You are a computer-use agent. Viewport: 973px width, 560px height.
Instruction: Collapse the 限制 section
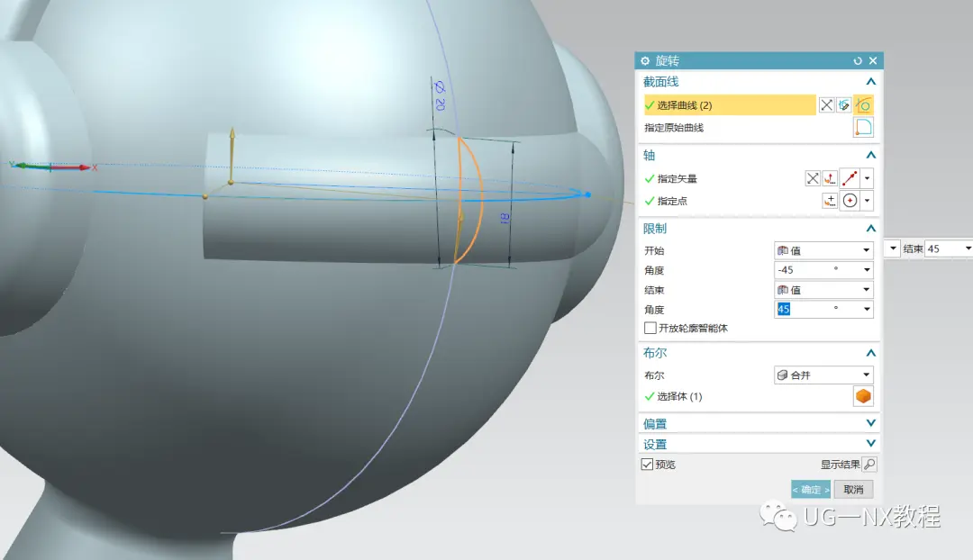(870, 229)
